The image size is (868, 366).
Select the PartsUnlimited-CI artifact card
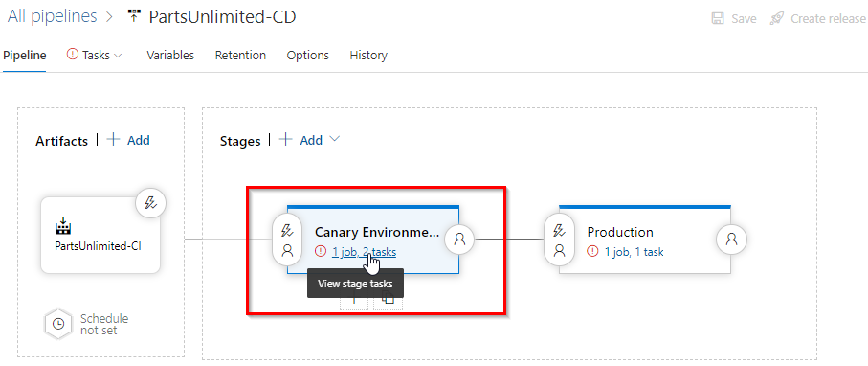100,236
